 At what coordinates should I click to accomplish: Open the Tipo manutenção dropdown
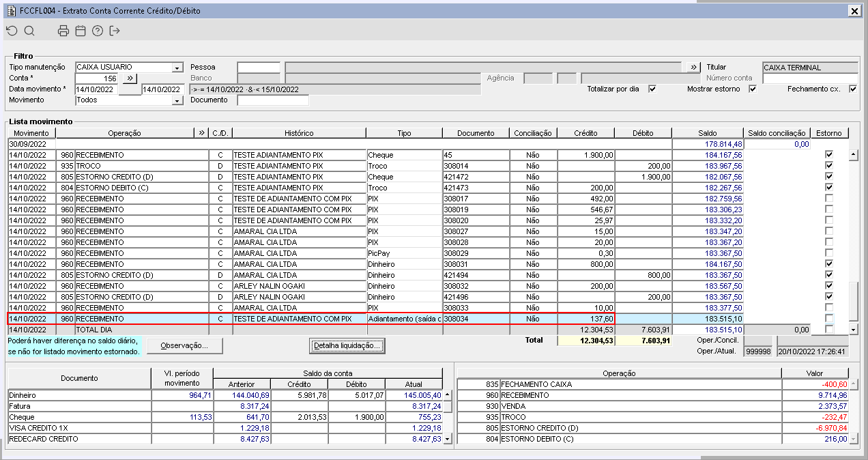pos(177,68)
